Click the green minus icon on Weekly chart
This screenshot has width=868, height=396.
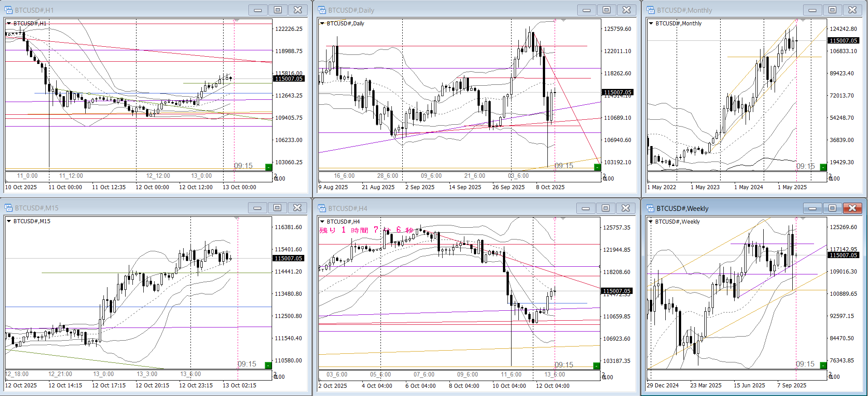823,366
